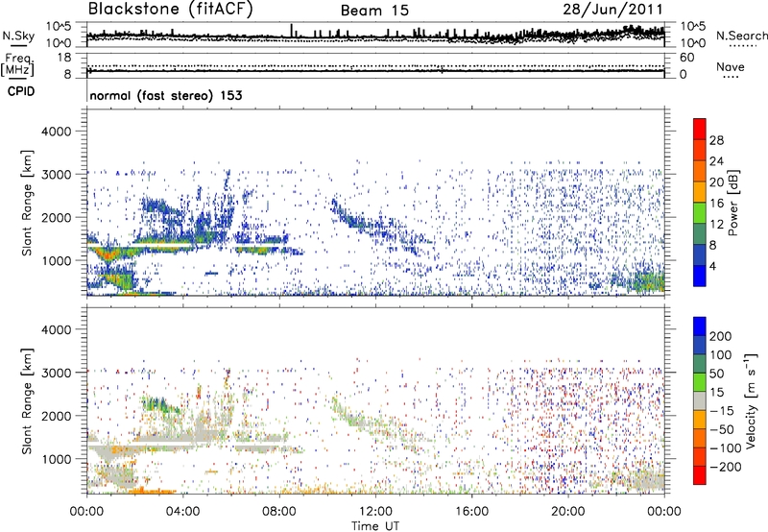This screenshot has height=532, width=768.
Task: Click the '100' tick on Velocity colorbar
Action: [x=720, y=354]
